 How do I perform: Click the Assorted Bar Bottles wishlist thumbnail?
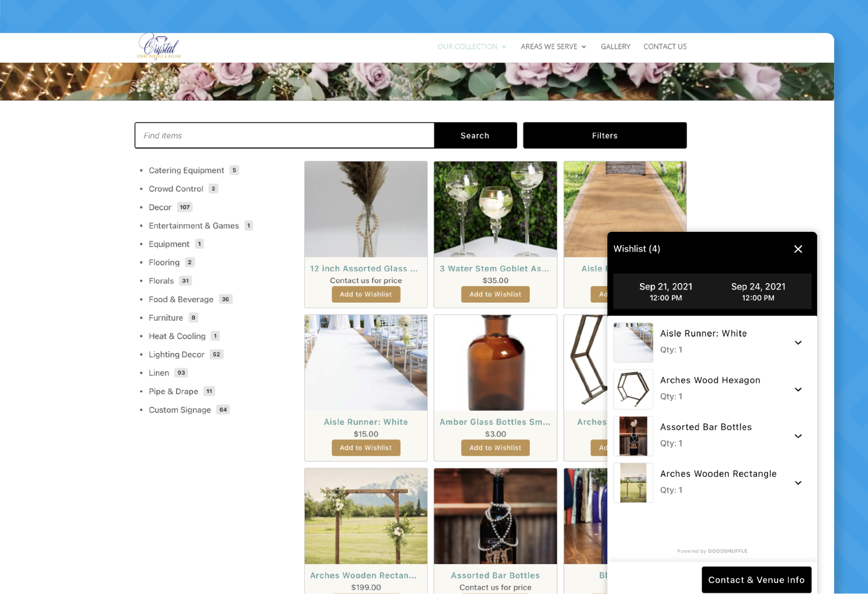[x=633, y=436]
